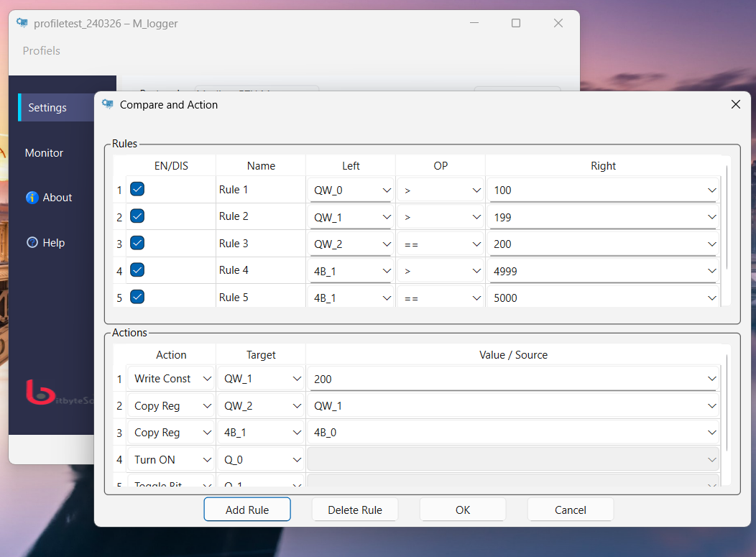
Task: Click the Rule 2 name field
Action: [x=260, y=216]
